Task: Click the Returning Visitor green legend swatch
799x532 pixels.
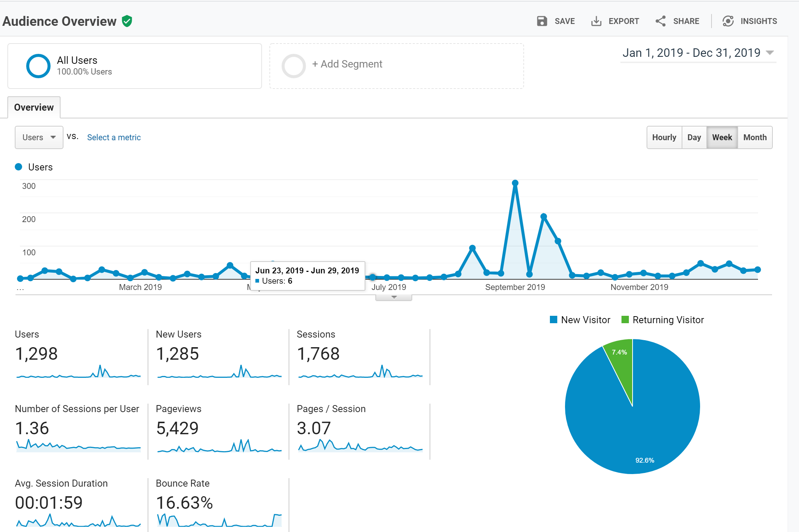Action: pyautogui.click(x=625, y=319)
